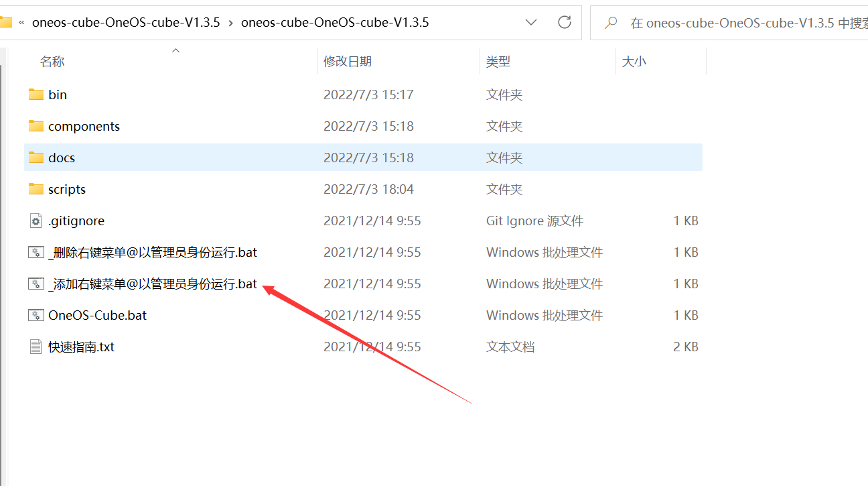Select the scripts folder icon

click(36, 189)
